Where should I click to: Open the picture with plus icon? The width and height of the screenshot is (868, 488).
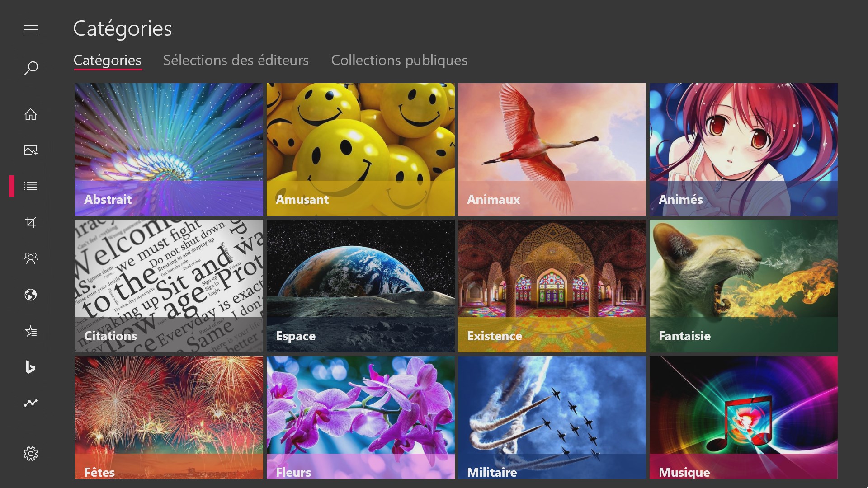31,150
